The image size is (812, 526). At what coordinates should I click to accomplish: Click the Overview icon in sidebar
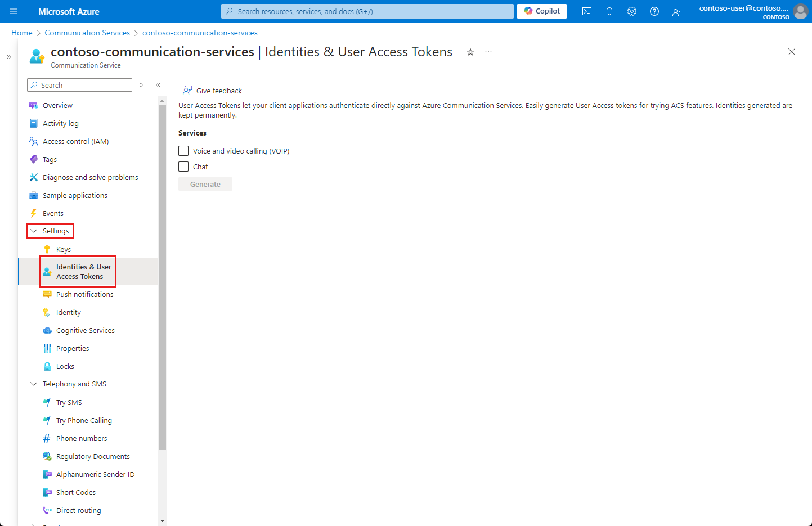(x=34, y=105)
